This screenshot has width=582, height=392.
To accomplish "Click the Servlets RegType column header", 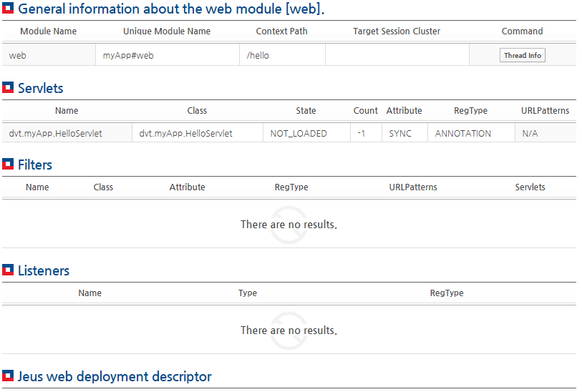I will (x=470, y=110).
